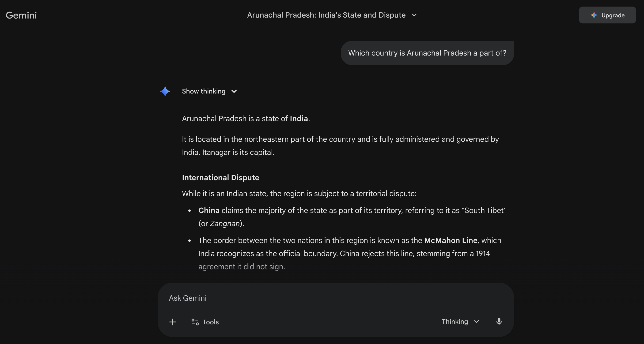This screenshot has height=344, width=644.
Task: Click the "International Dispute" heading
Action: (x=220, y=178)
